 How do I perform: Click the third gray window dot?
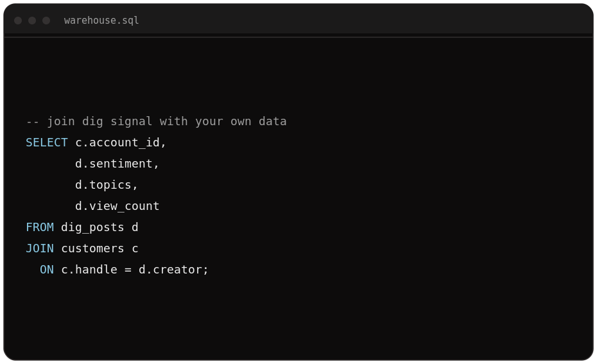click(46, 21)
